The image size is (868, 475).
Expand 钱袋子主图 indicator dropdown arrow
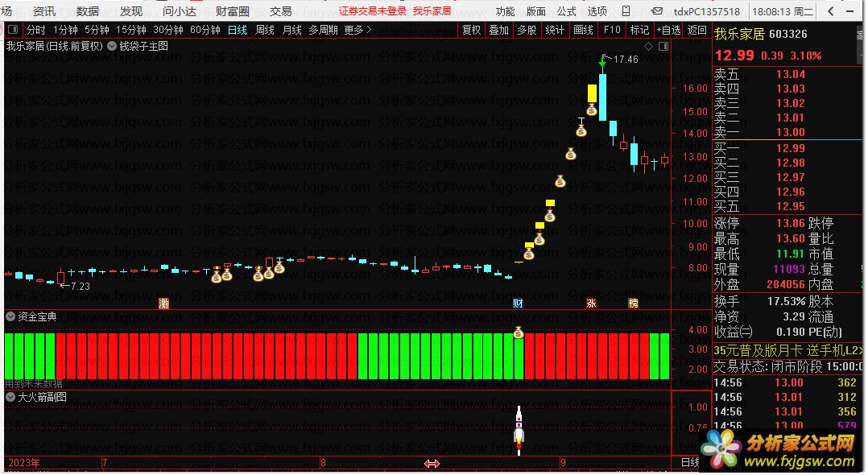[112, 46]
